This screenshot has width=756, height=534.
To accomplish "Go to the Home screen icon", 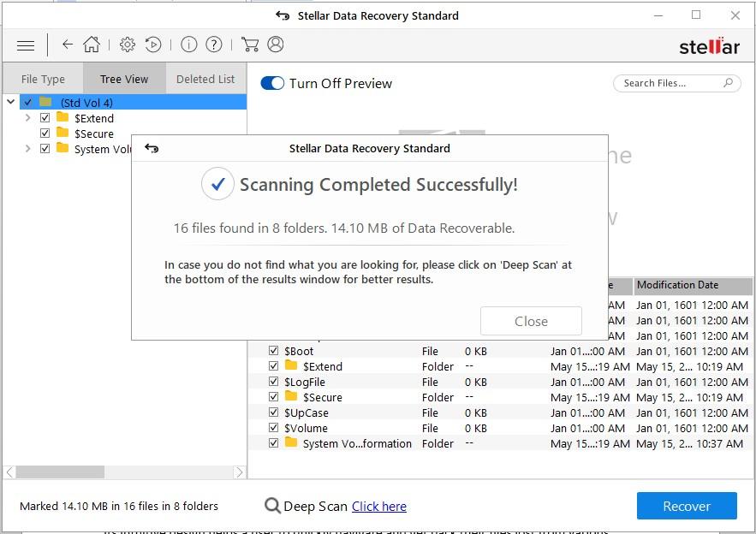I will point(91,44).
